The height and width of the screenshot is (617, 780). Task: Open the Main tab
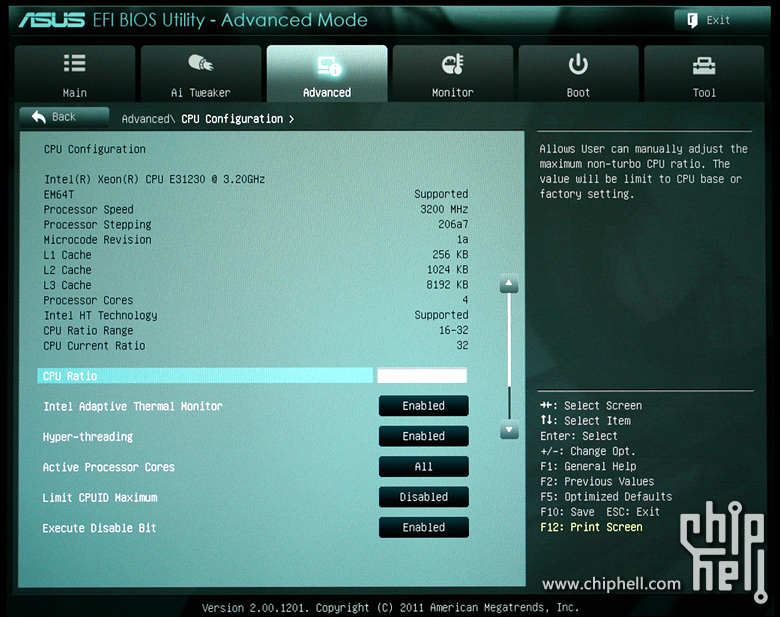tap(75, 74)
